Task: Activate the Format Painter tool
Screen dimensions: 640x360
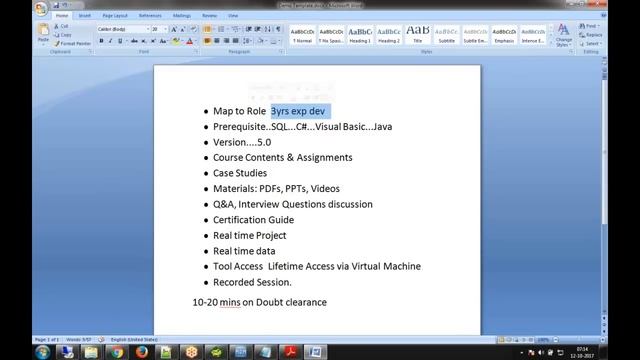Action: 72,43
